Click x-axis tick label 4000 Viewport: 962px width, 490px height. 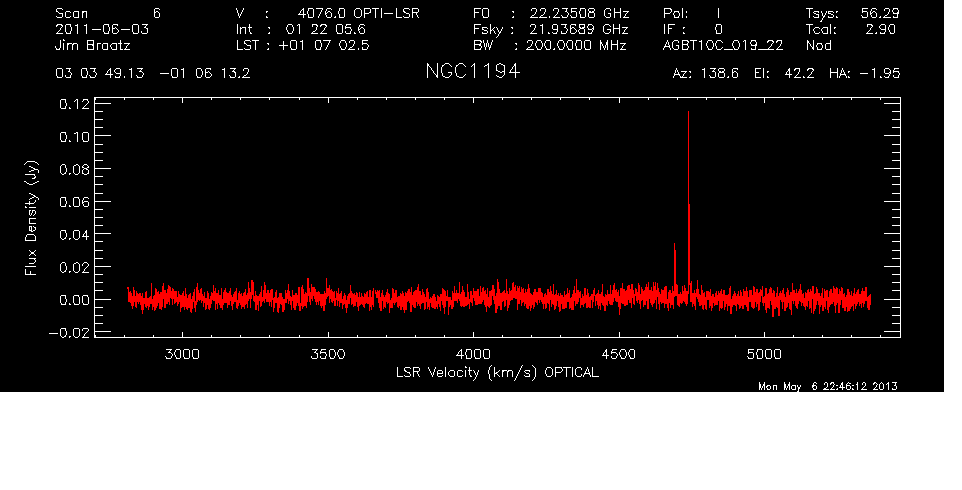tap(473, 354)
